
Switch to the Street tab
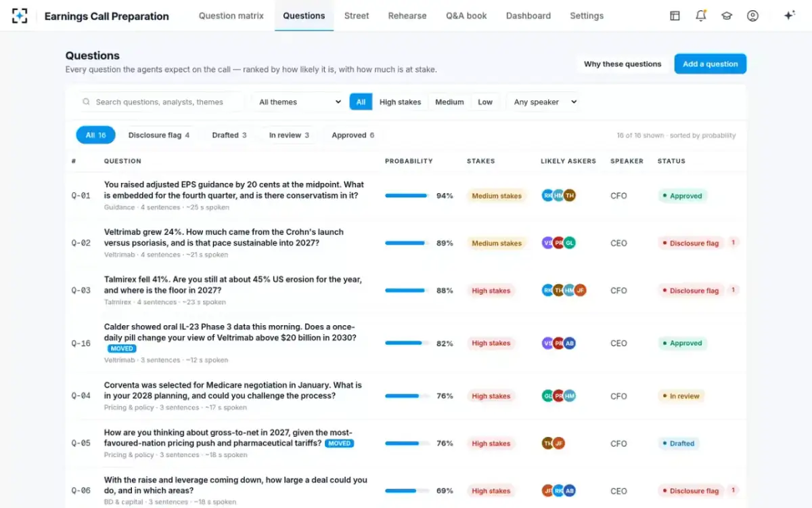356,16
